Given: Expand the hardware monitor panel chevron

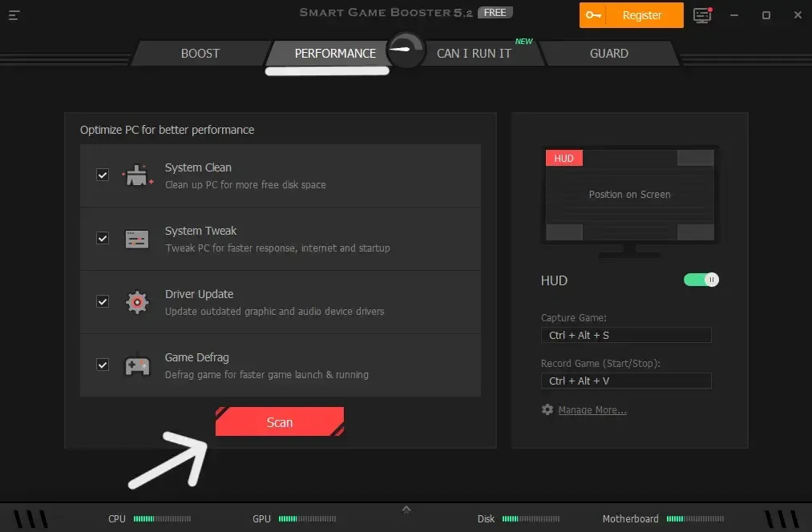Looking at the screenshot, I should pos(406,508).
